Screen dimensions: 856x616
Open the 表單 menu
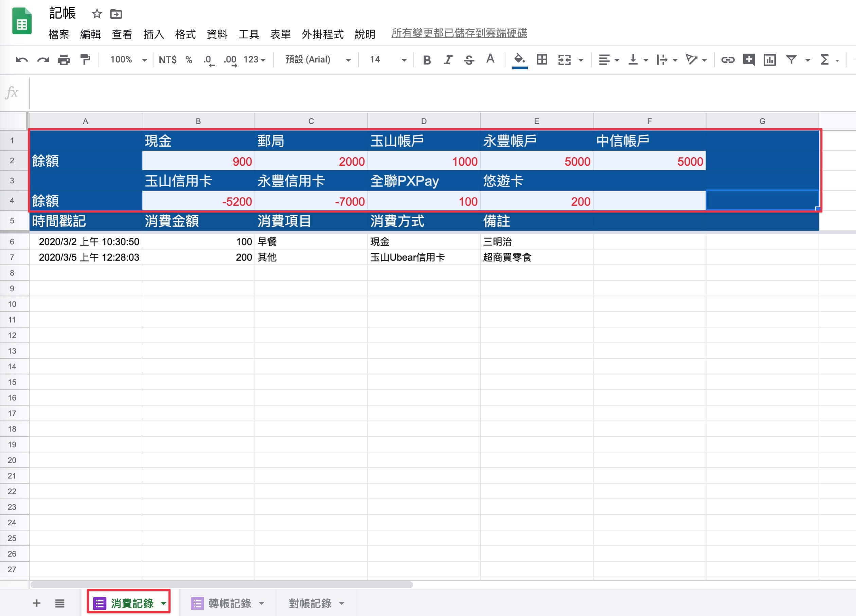coord(281,34)
